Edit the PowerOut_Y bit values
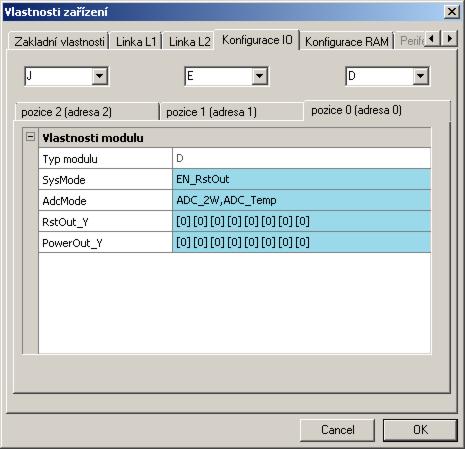The height and width of the screenshot is (449, 465). click(302, 243)
